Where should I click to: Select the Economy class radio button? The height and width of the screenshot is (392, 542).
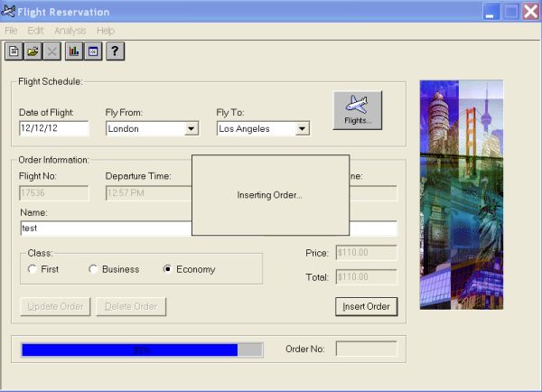pos(167,269)
